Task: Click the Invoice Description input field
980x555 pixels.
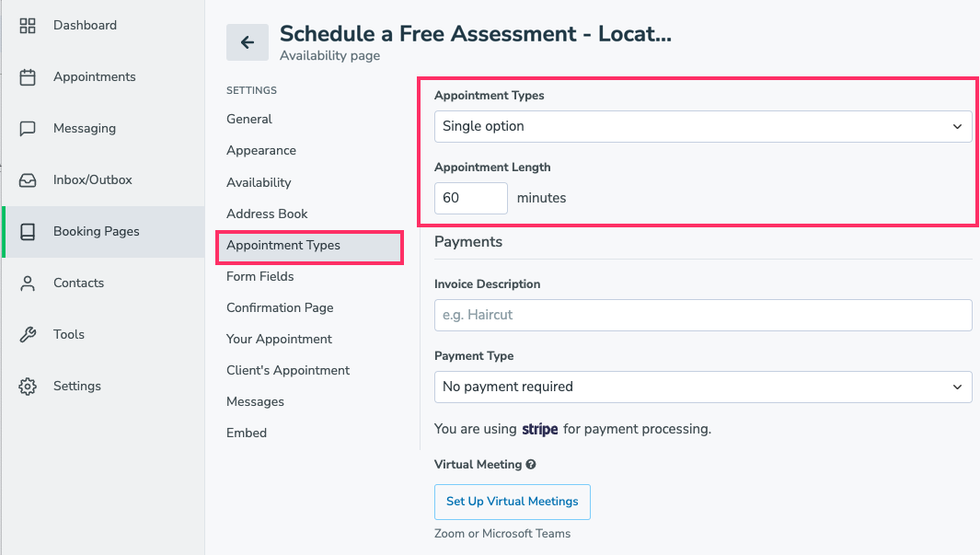Action: click(703, 315)
